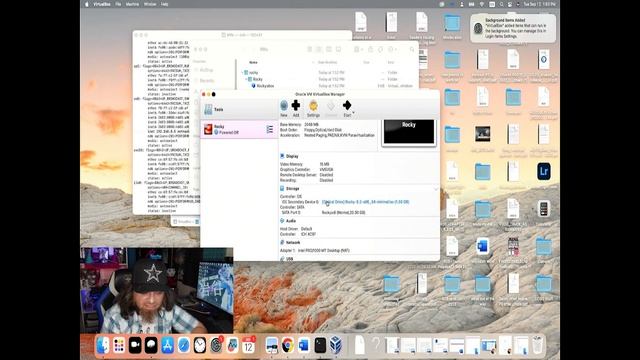The image size is (640, 360).
Task: Open the VirtualBox app menu
Action: point(102,4)
